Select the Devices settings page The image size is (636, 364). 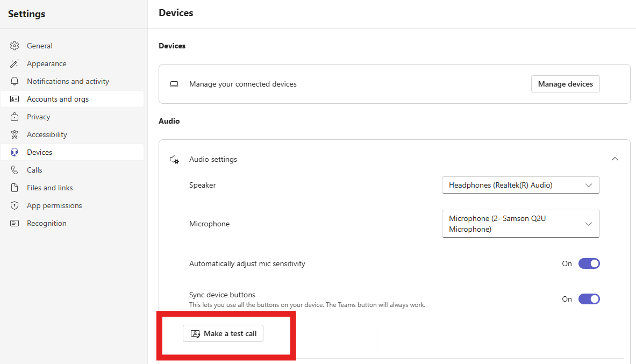click(x=40, y=152)
